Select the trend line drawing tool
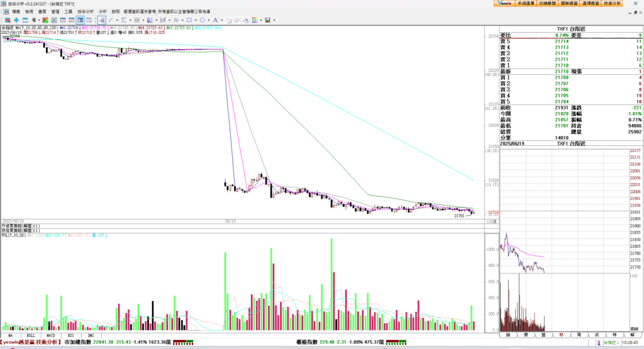The image size is (644, 349). pos(111,20)
